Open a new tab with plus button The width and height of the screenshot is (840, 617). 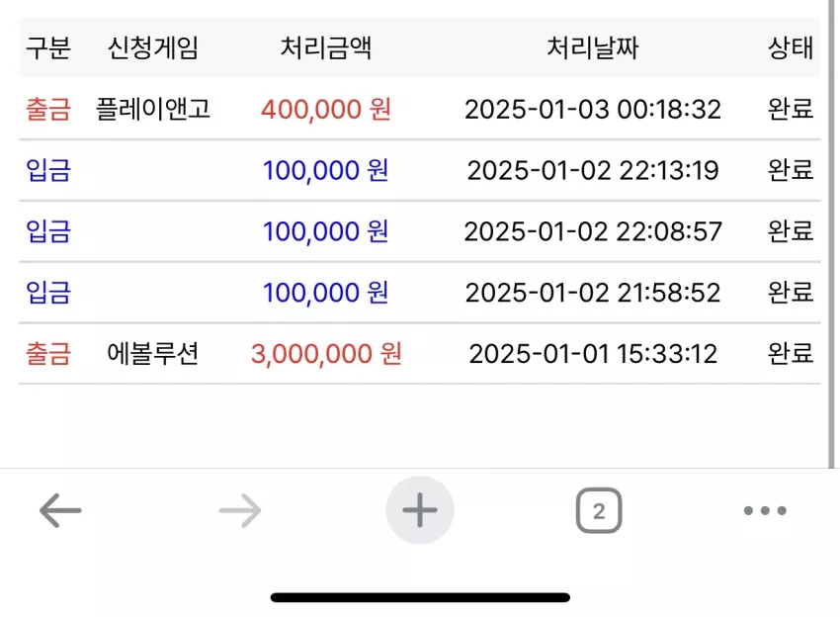tap(419, 510)
